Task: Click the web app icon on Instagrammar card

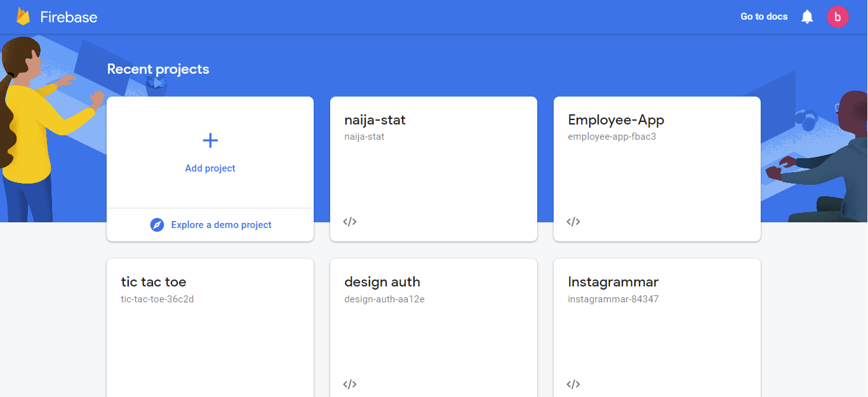Action: click(x=573, y=384)
